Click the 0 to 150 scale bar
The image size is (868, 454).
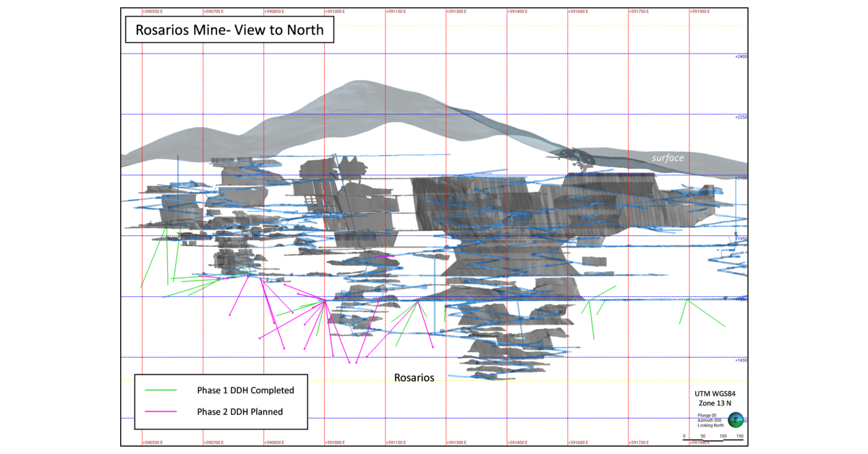point(712,437)
